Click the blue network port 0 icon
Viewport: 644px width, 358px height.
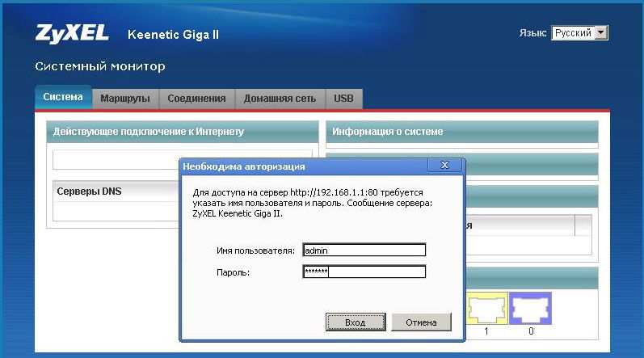(x=530, y=309)
